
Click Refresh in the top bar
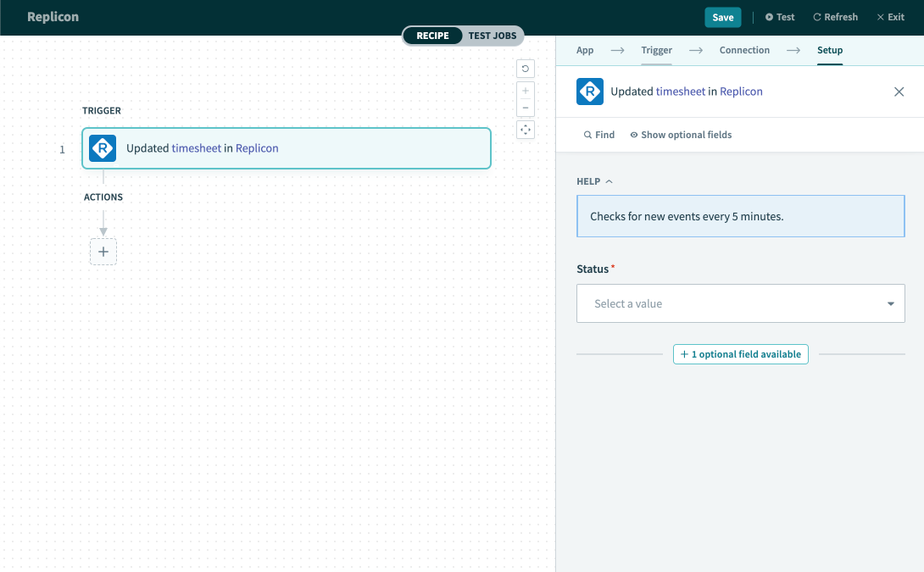[x=835, y=17]
